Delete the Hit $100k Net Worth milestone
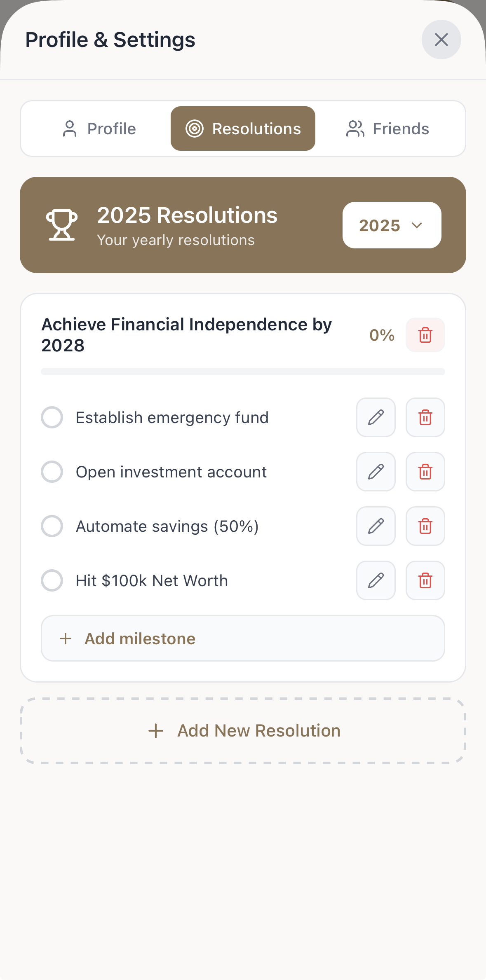Image resolution: width=486 pixels, height=980 pixels. pyautogui.click(x=425, y=580)
